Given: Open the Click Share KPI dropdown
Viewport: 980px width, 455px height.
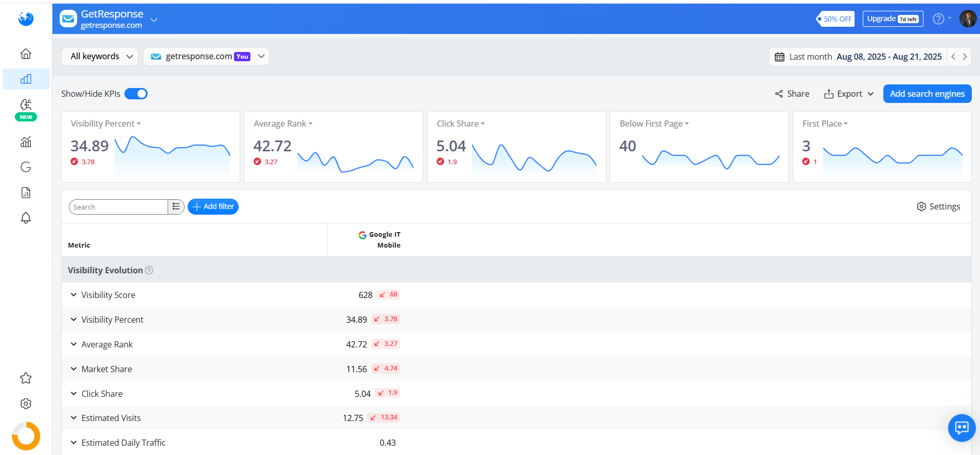Looking at the screenshot, I should click(x=461, y=124).
